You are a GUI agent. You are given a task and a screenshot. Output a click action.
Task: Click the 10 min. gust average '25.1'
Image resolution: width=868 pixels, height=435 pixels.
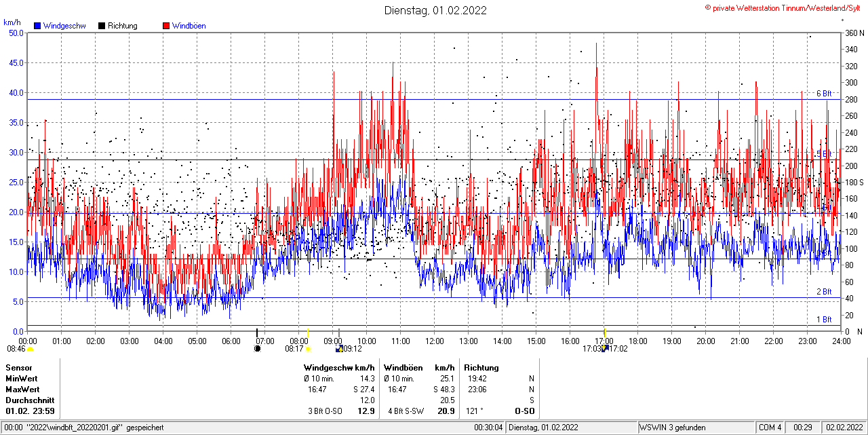447,378
